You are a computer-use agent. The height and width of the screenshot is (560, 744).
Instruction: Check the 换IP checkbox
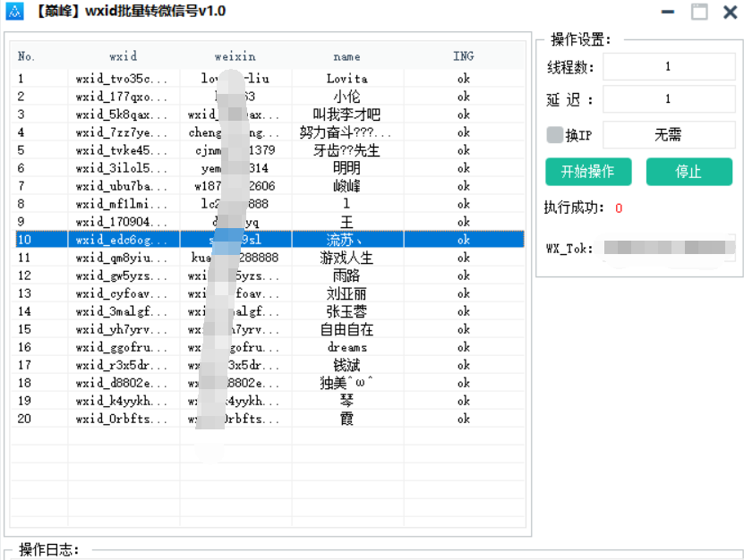click(x=555, y=135)
